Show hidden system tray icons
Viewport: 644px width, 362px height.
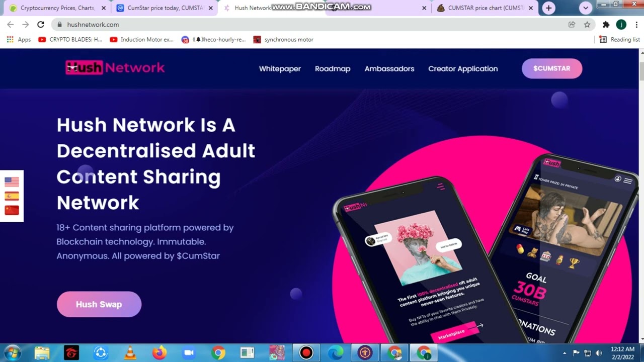565,353
